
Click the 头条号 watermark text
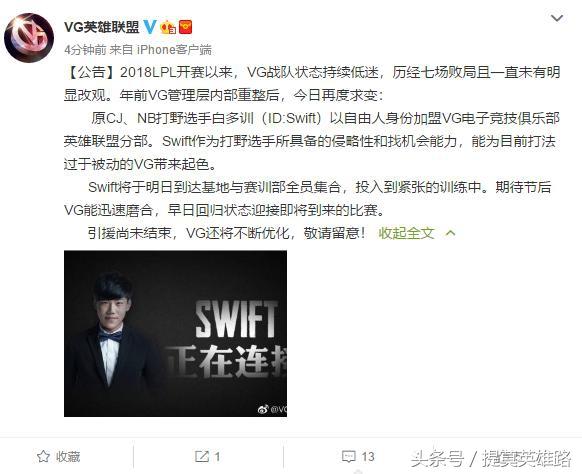pos(437,459)
